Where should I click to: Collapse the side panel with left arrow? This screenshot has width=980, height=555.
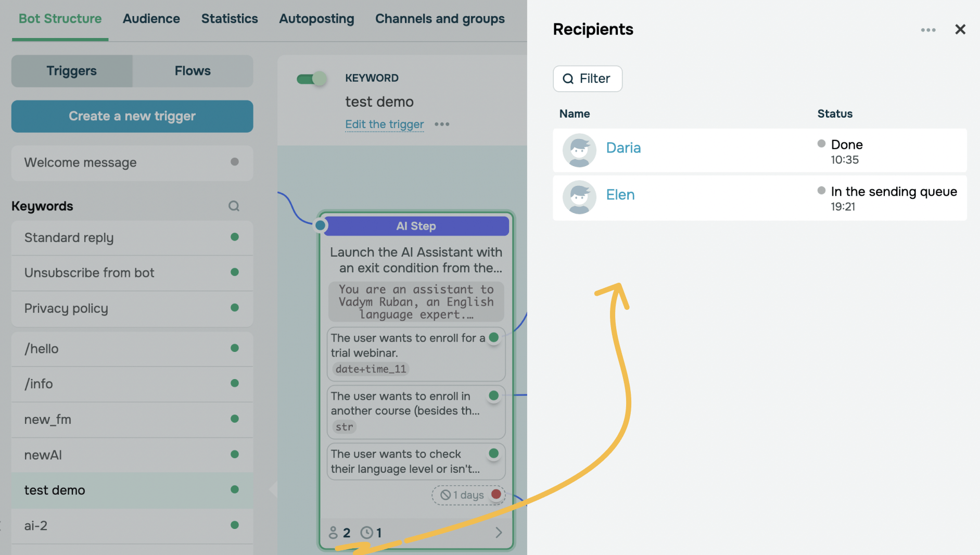pos(273,489)
